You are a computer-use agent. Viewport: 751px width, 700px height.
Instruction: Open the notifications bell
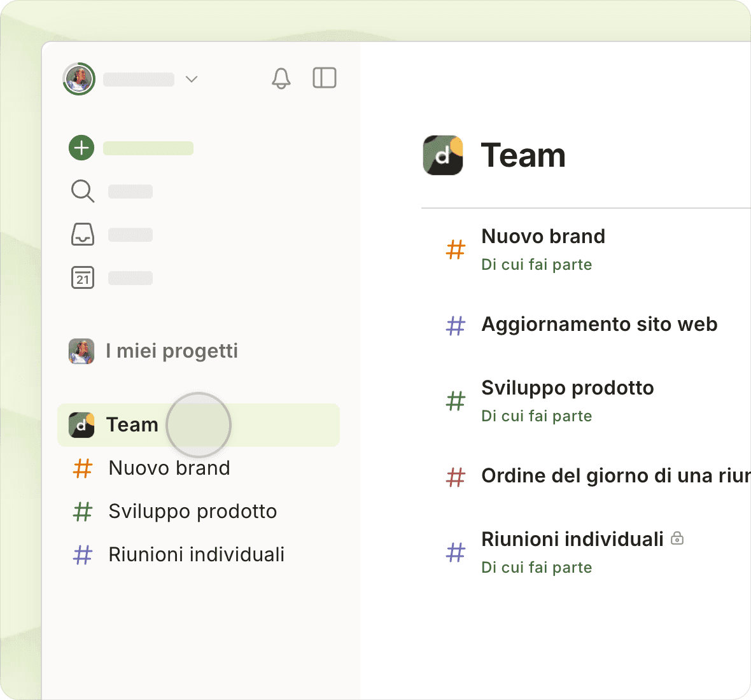tap(281, 78)
